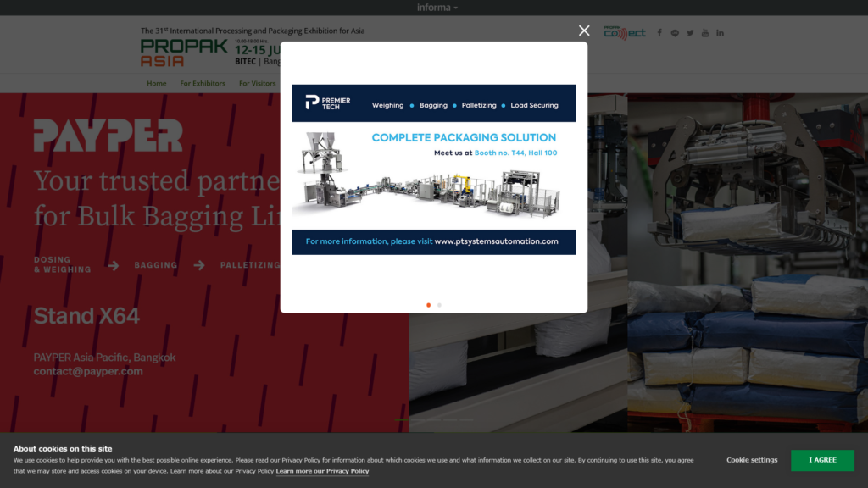Click the I AGREE cookie button
The height and width of the screenshot is (488, 868).
pos(822,460)
